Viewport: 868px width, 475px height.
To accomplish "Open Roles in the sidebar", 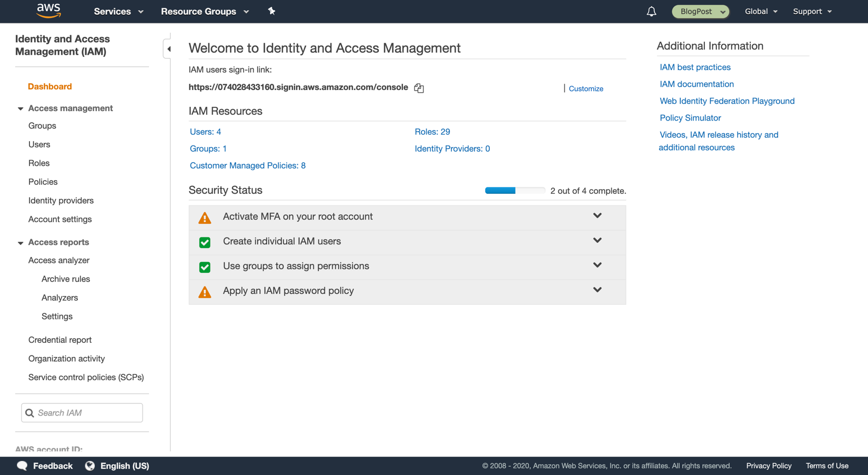I will pos(39,163).
